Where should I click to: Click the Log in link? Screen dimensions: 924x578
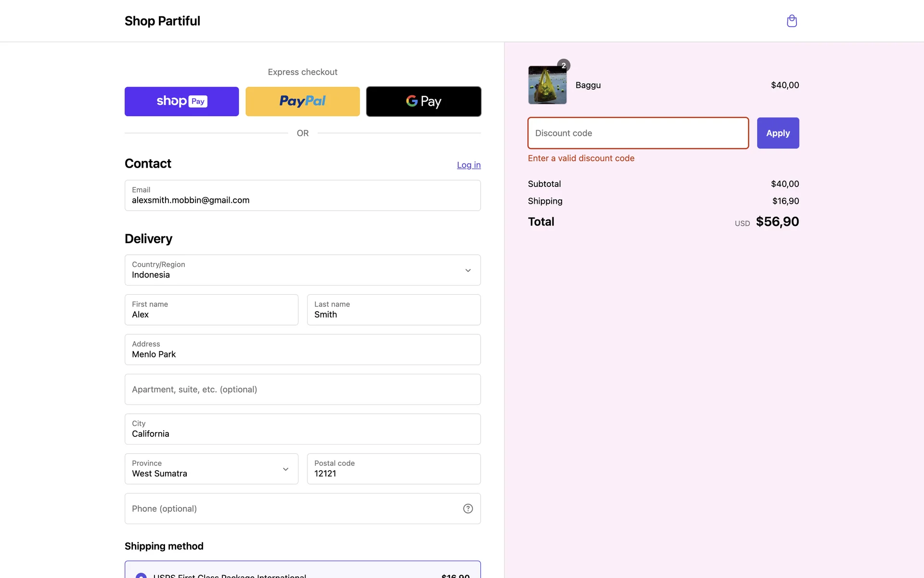[x=468, y=165]
